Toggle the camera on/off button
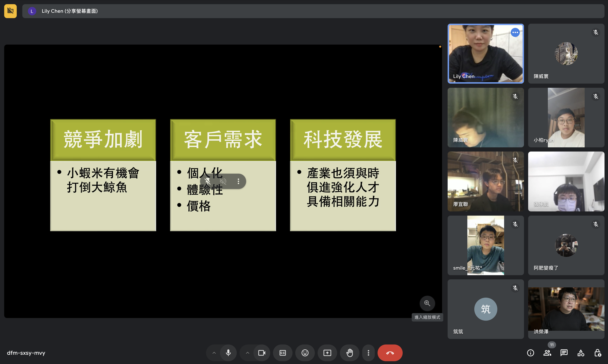 point(262,353)
